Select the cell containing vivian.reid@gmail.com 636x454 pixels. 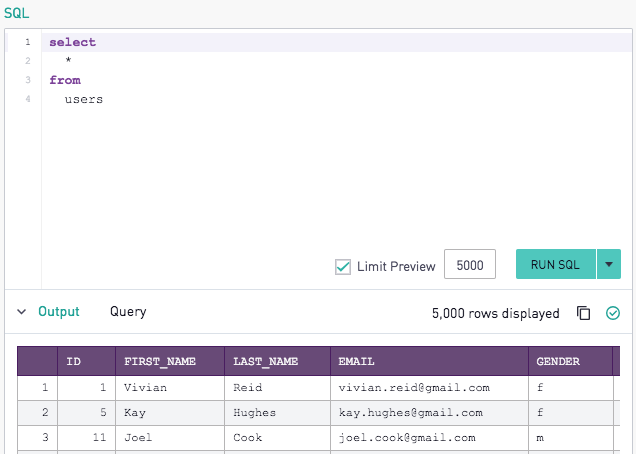tap(430, 388)
